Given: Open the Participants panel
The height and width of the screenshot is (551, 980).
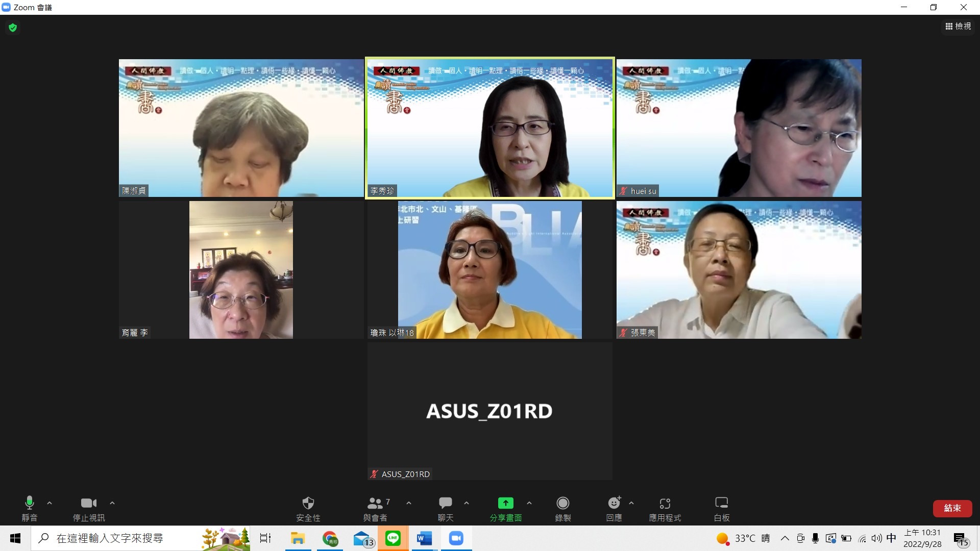Looking at the screenshot, I should 375,508.
